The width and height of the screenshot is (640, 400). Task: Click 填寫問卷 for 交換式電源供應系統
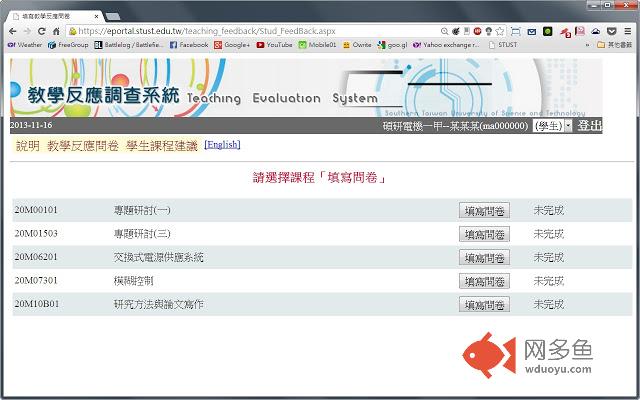pos(484,258)
